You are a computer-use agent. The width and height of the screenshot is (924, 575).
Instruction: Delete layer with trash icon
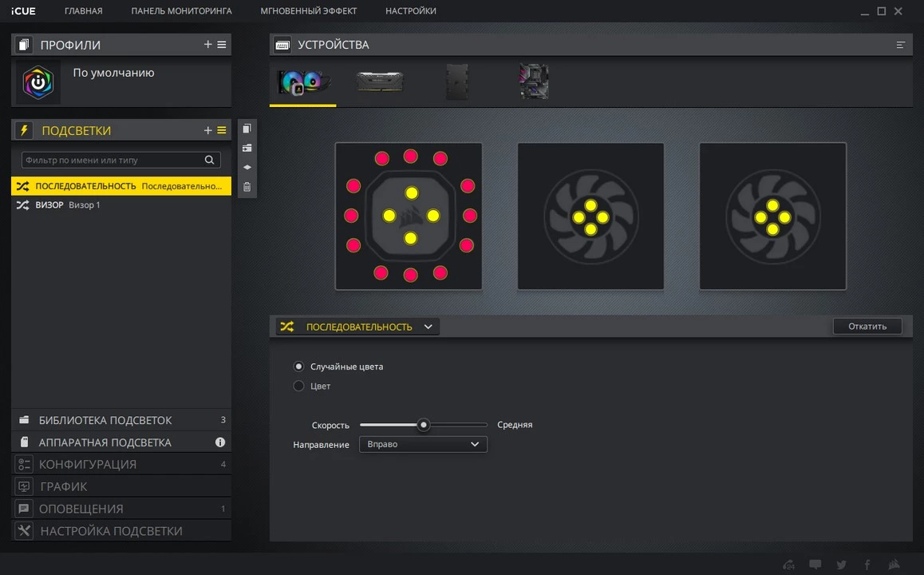[247, 187]
